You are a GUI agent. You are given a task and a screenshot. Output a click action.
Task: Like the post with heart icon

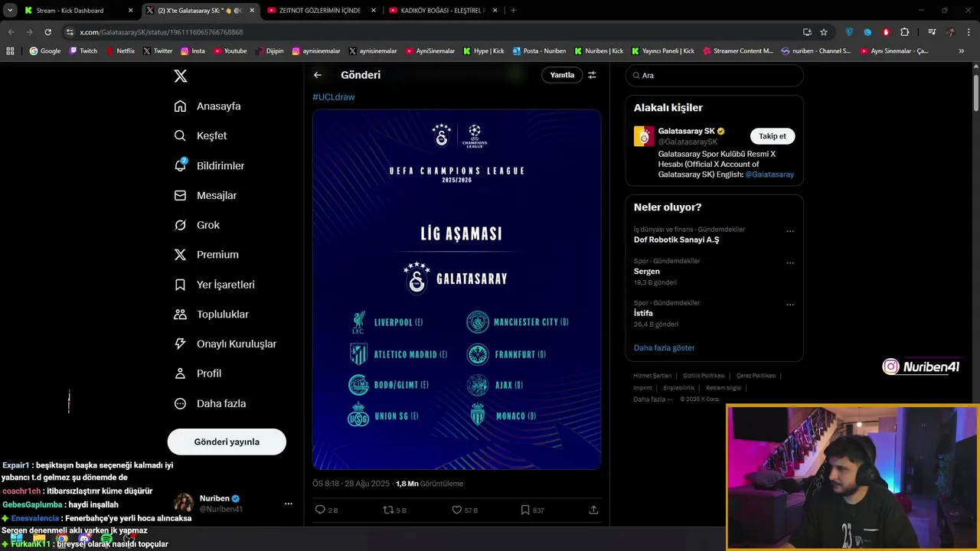pos(456,510)
